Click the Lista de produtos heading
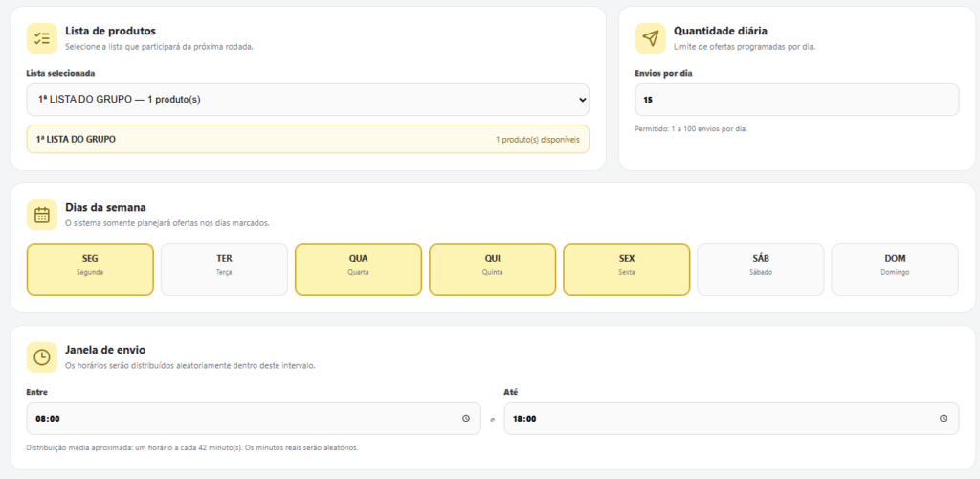Viewport: 980px width, 479px height. [110, 31]
